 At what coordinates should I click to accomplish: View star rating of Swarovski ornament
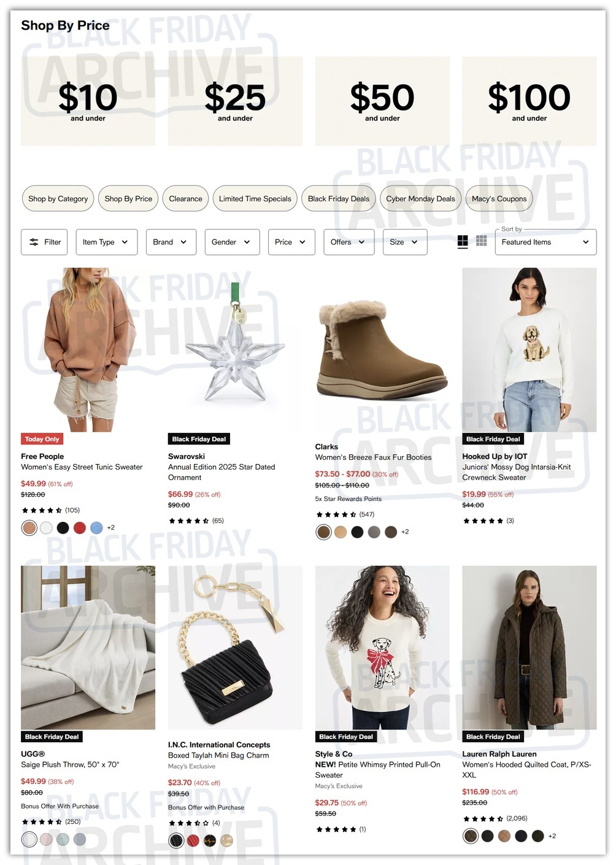[189, 521]
